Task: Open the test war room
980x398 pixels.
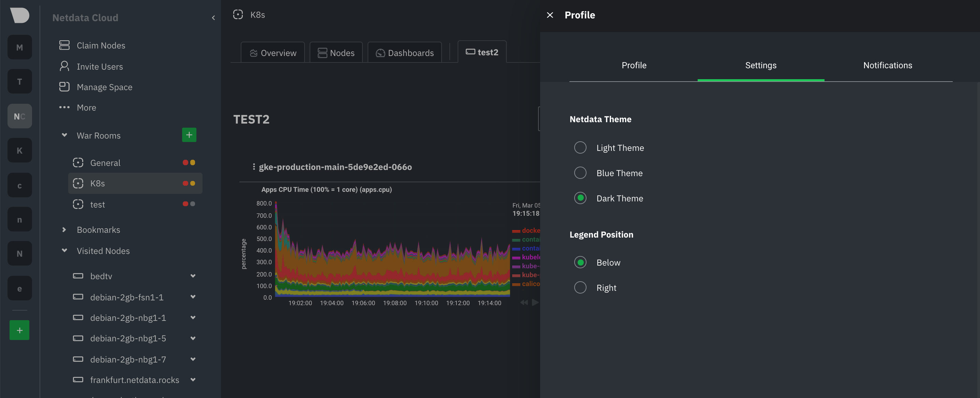Action: pos(135,204)
